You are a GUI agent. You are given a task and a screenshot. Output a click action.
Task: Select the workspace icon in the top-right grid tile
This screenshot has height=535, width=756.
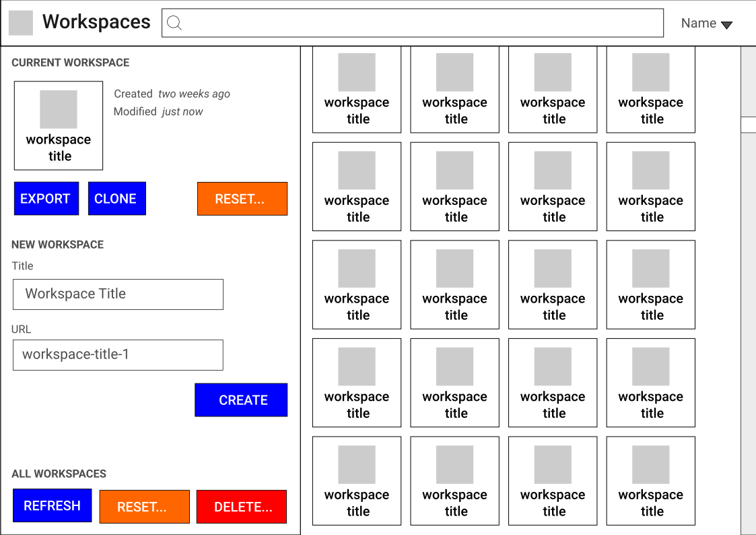(x=650, y=71)
